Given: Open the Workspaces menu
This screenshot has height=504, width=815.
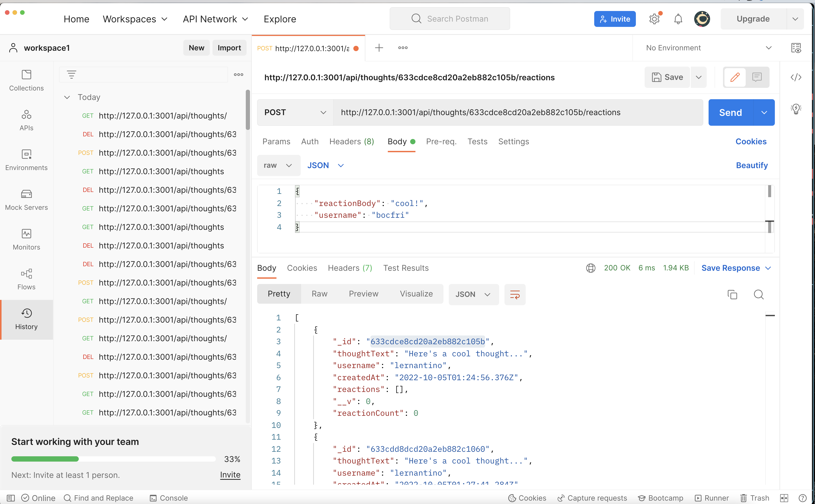Looking at the screenshot, I should (135, 19).
